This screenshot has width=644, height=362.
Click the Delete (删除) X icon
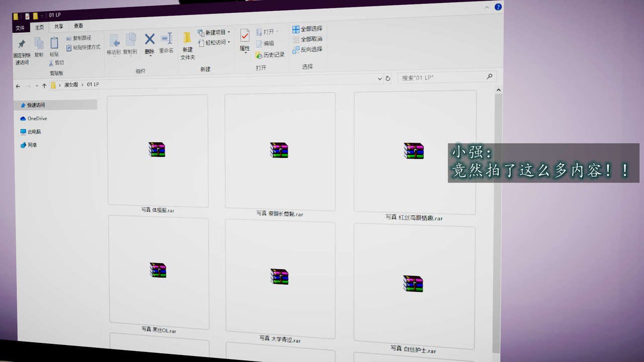tap(149, 39)
